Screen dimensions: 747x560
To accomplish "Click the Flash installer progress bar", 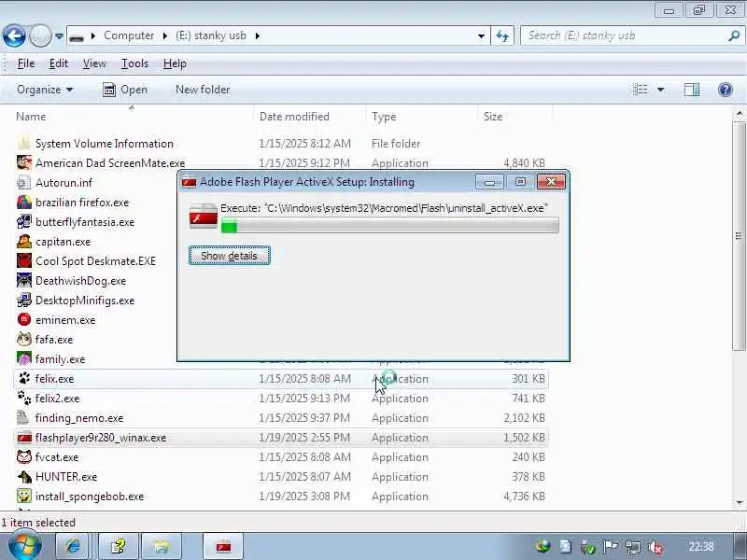I will click(389, 226).
